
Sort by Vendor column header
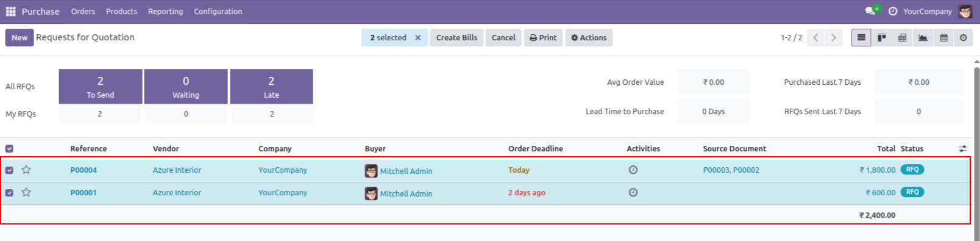coord(166,149)
